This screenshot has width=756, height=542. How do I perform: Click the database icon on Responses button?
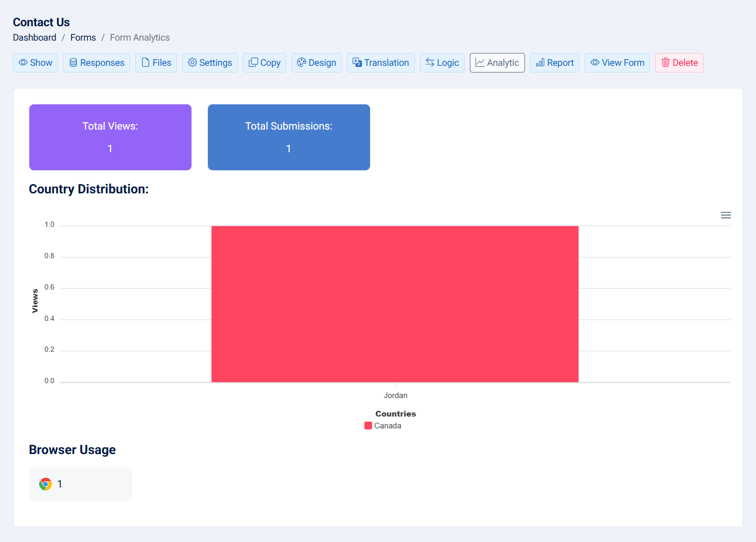(73, 63)
